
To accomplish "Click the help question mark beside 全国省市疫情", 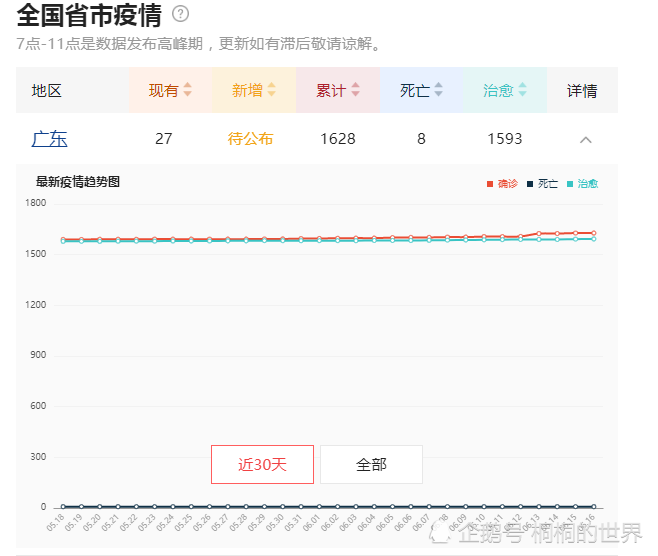I will click(180, 14).
